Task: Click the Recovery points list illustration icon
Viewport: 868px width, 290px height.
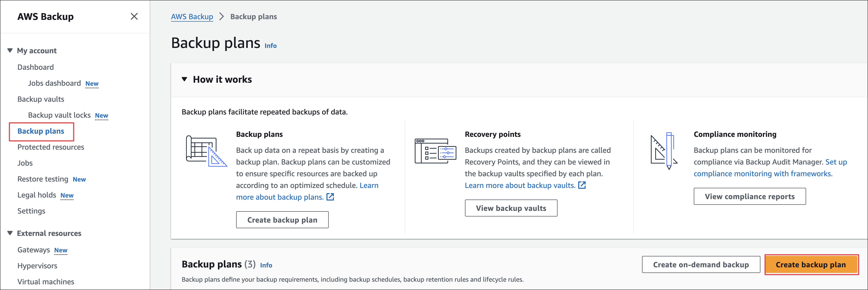Action: (435, 151)
